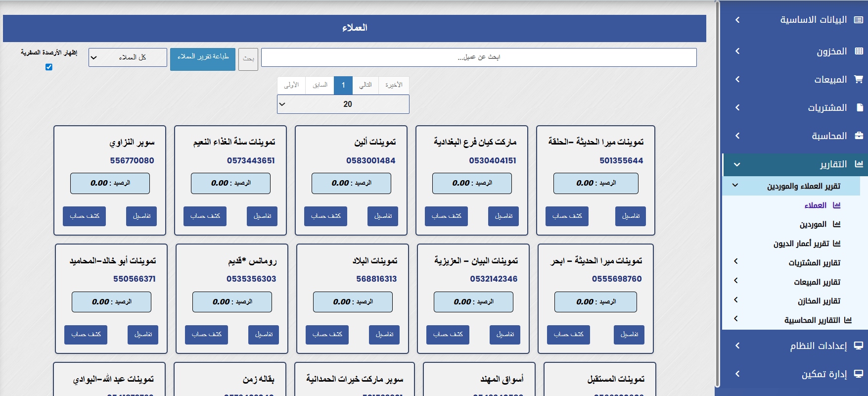The height and width of the screenshot is (396, 868).
Task: Click the المحاسبة briefcase icon
Action: [859, 136]
